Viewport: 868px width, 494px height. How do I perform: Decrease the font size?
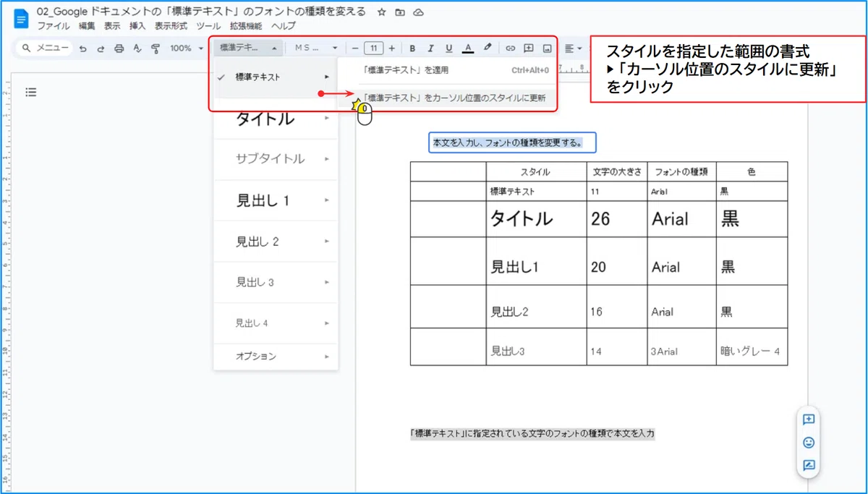(355, 48)
